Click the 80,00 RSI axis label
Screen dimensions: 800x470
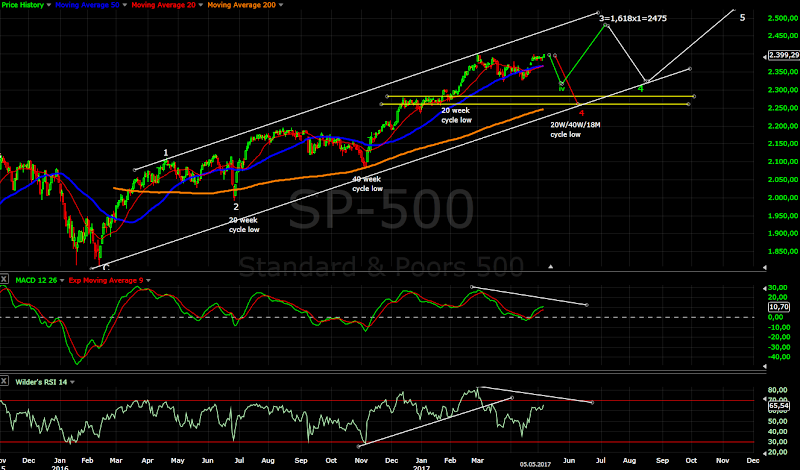tap(779, 390)
